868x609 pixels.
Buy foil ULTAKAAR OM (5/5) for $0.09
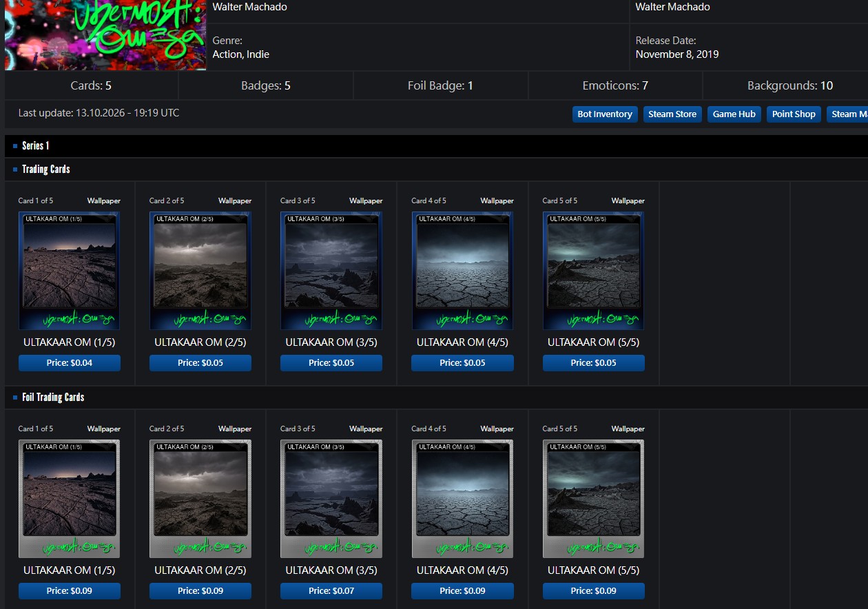[x=594, y=591]
